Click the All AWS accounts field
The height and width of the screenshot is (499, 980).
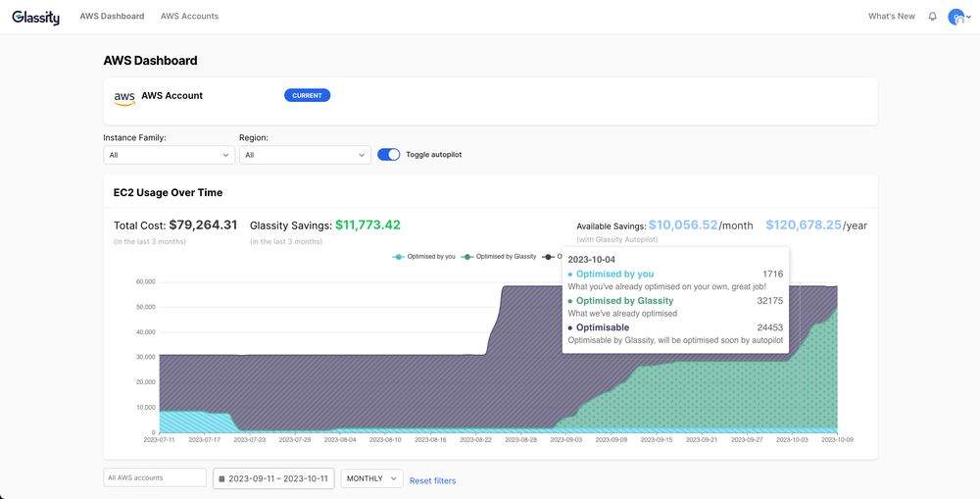coord(155,477)
